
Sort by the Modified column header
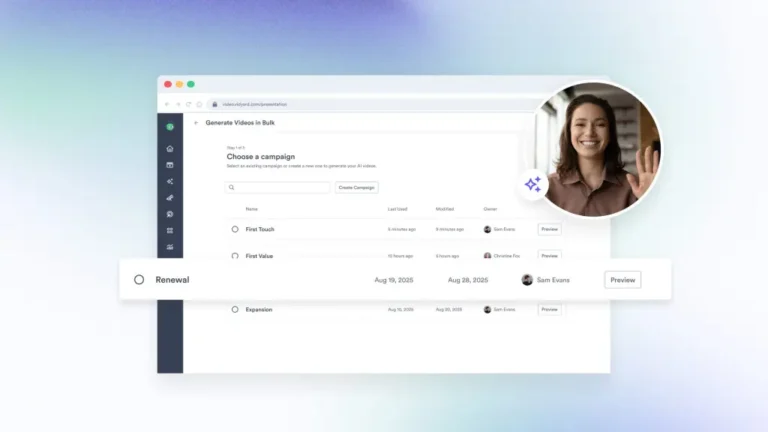[445, 209]
